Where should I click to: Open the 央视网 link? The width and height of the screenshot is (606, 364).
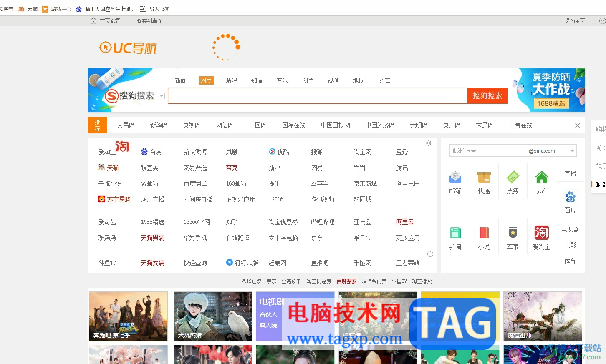[192, 125]
